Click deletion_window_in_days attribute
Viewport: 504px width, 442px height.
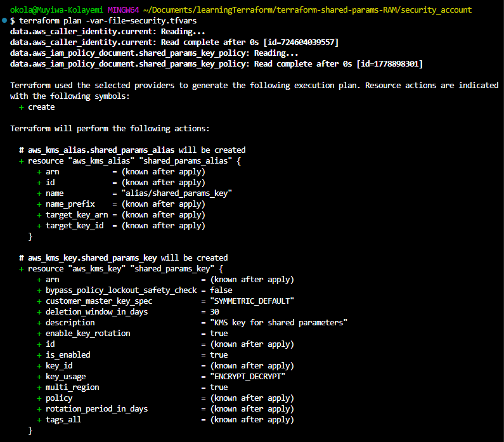(x=97, y=312)
